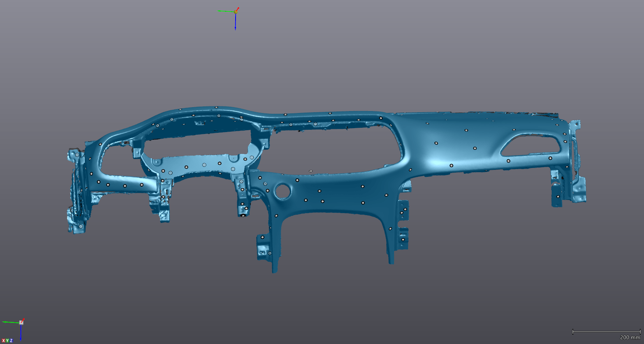
Task: Click the 200 mm scale bar label
Action: click(630, 337)
